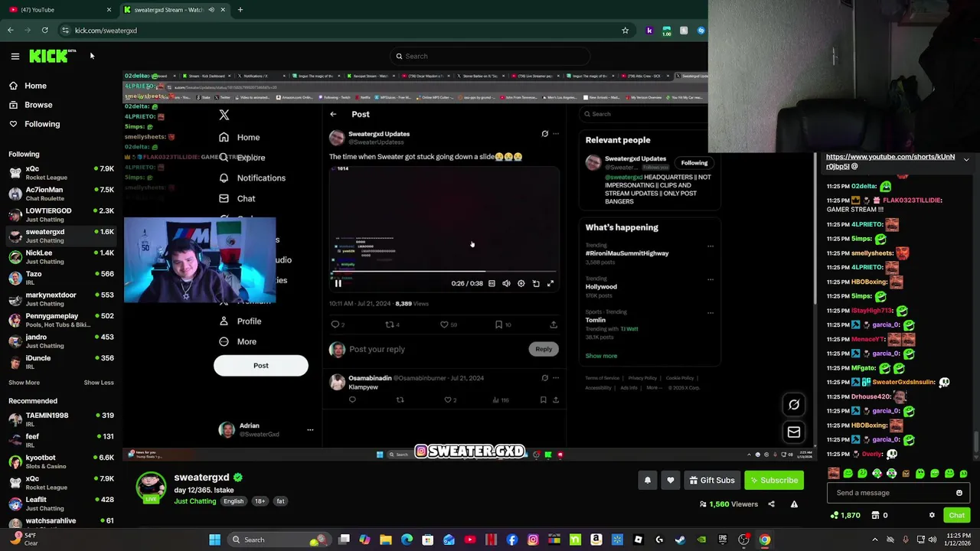This screenshot has width=980, height=551.
Task: Open Grok icon button on X page
Action: [x=794, y=405]
